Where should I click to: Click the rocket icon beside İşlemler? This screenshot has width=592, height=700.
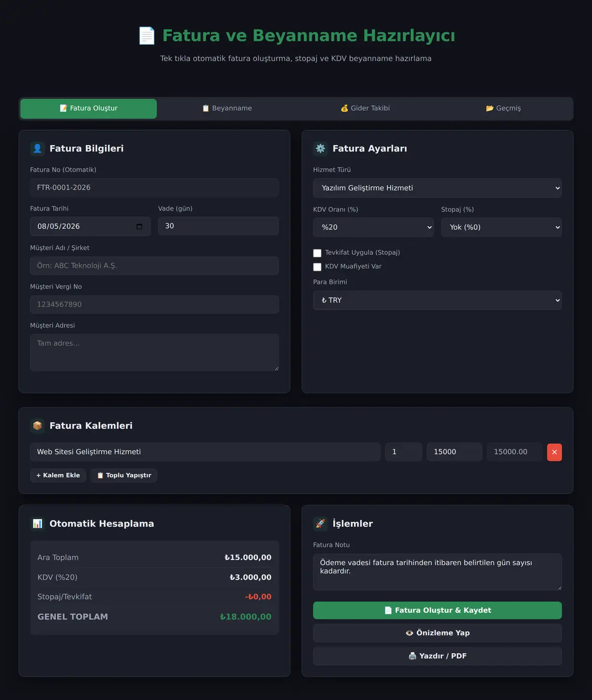[x=321, y=524]
